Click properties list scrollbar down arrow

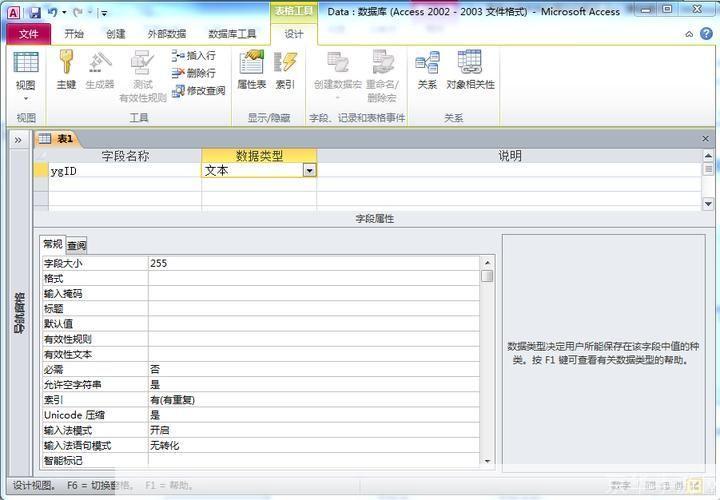[487, 461]
